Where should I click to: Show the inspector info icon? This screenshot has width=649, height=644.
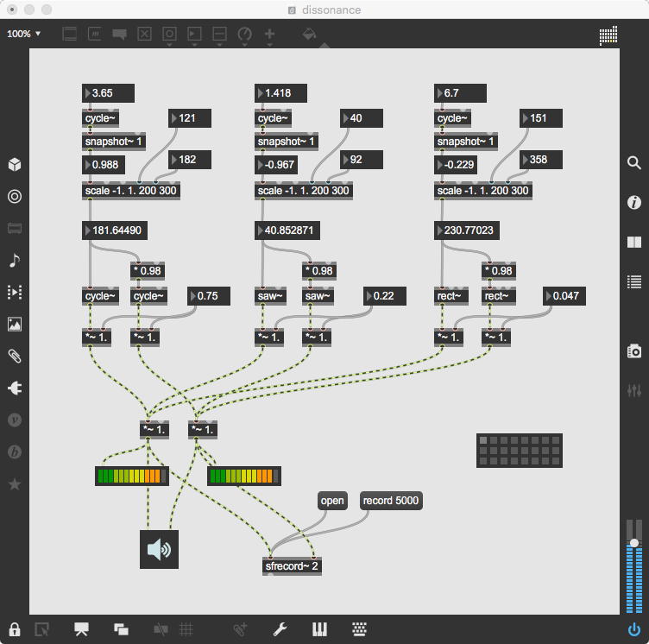[x=634, y=203]
